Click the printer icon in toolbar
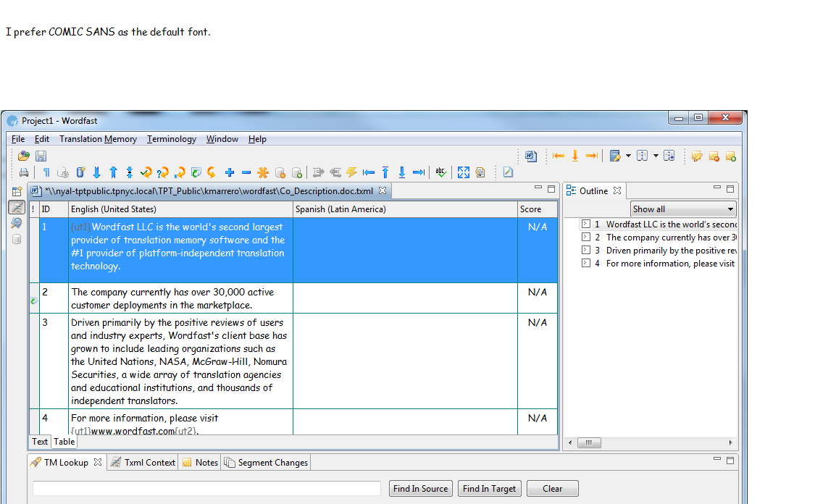 [x=24, y=172]
